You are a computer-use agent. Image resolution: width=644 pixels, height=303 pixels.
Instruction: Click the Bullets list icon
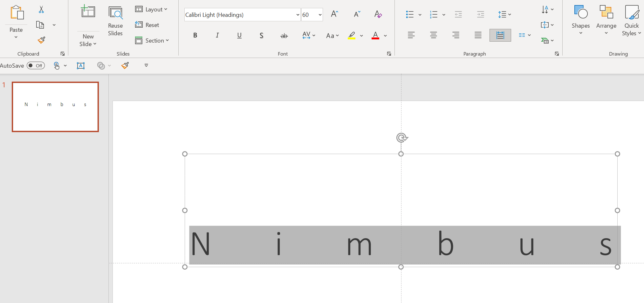[x=410, y=14]
